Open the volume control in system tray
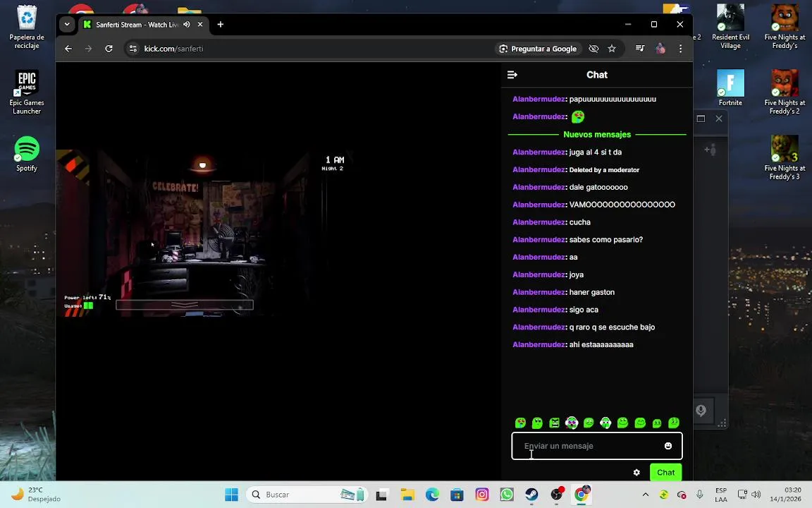 click(756, 495)
